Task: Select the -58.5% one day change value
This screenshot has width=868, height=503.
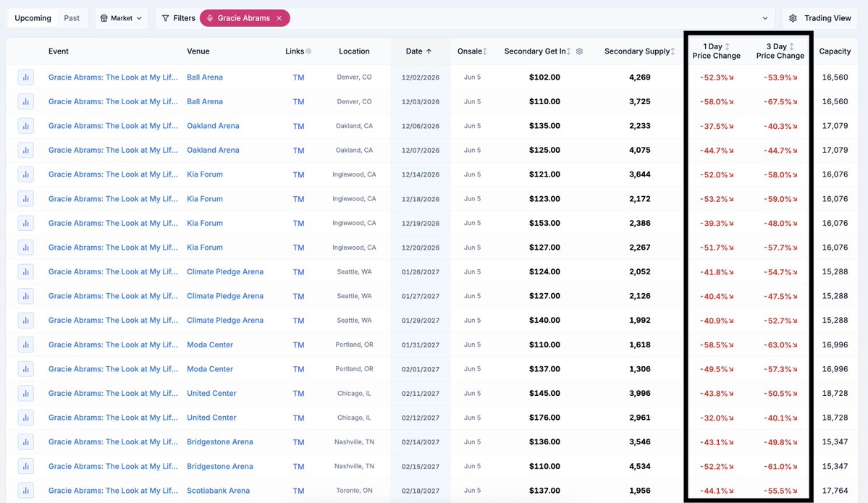Action: [x=716, y=345]
